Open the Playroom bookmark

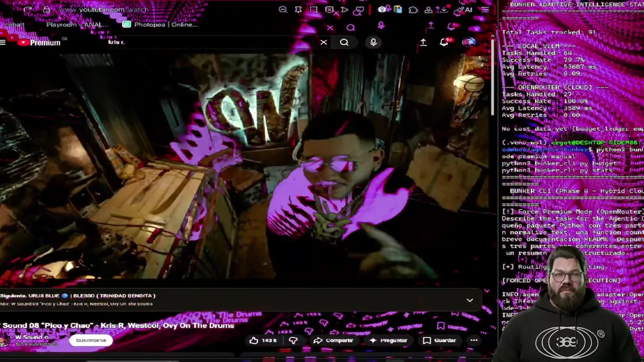coord(77,24)
